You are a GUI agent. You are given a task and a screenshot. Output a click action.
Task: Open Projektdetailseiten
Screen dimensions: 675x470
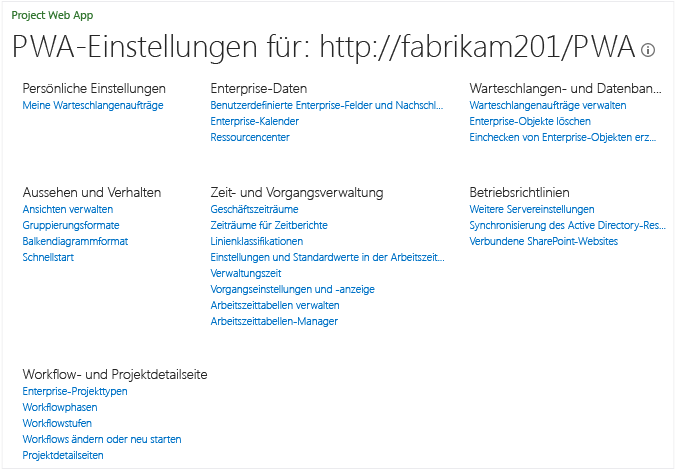click(x=63, y=455)
